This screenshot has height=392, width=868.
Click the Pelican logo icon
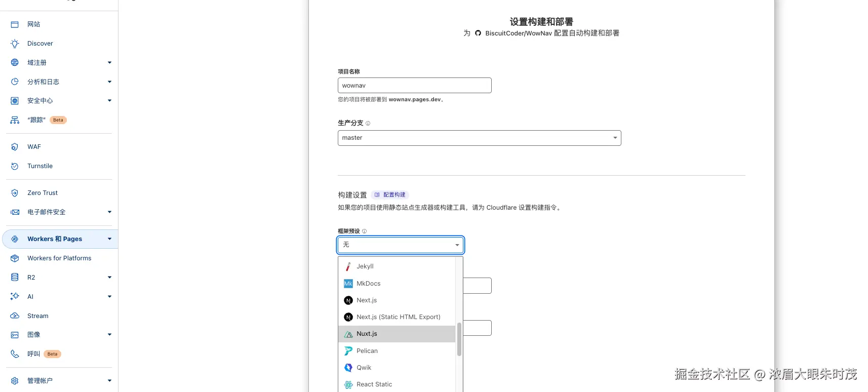(x=348, y=351)
